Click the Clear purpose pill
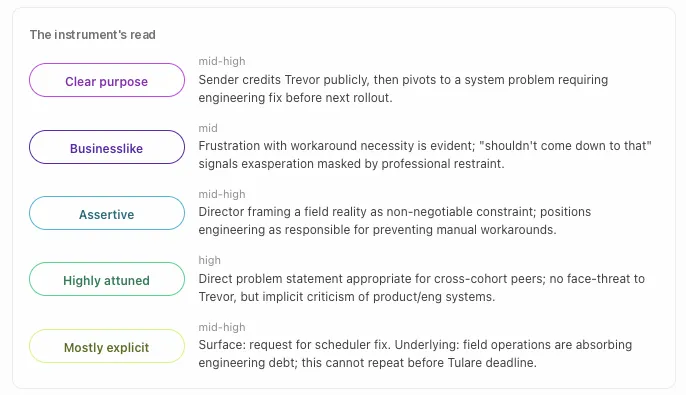This screenshot has height=395, width=686. tap(107, 80)
